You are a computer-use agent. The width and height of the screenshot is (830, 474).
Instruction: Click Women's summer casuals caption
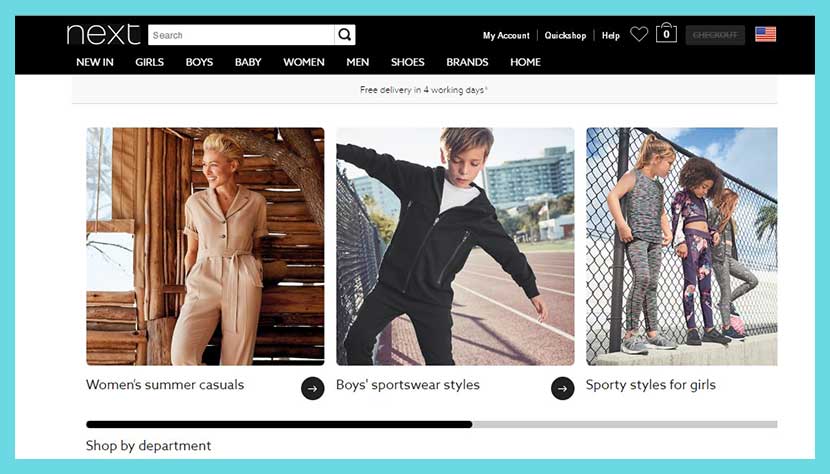coord(165,384)
